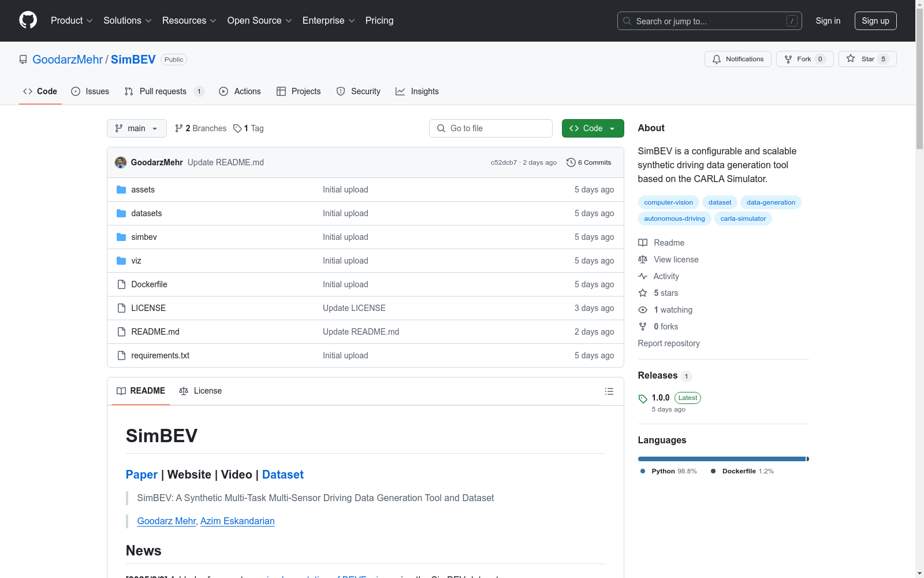The image size is (924, 578).
Task: Click the Dockerfile file icon
Action: tap(121, 284)
